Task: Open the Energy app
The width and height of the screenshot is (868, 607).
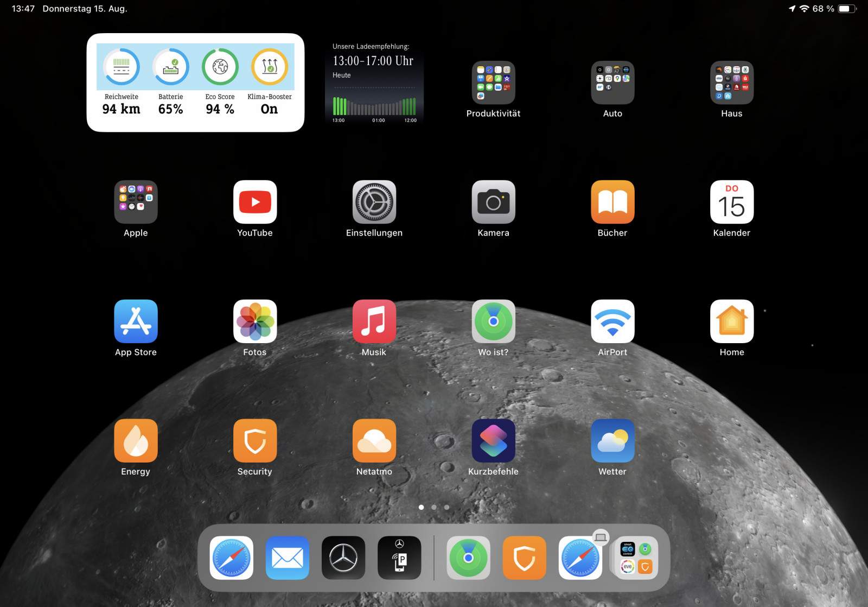Action: pyautogui.click(x=136, y=441)
